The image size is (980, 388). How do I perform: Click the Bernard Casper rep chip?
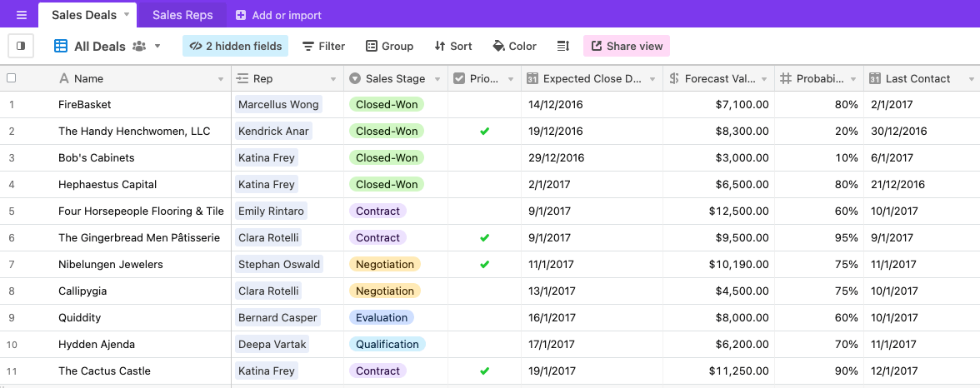click(277, 317)
